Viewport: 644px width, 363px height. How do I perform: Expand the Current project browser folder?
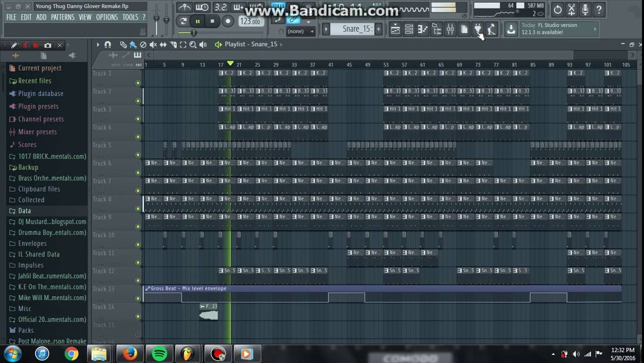pos(39,68)
